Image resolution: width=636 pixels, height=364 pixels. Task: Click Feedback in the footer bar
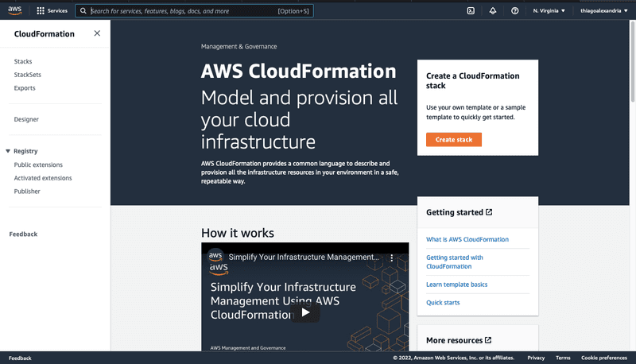[20, 358]
